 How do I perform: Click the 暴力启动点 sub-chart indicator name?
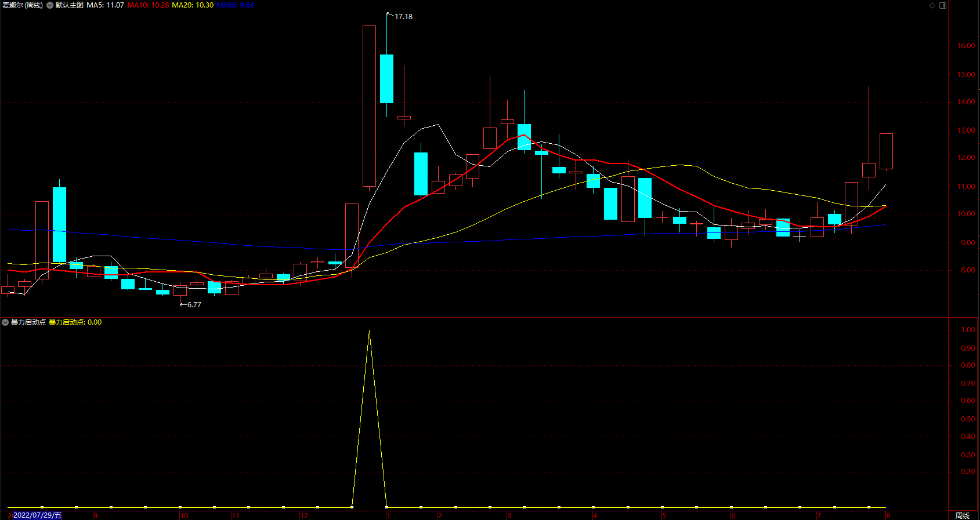[x=28, y=322]
